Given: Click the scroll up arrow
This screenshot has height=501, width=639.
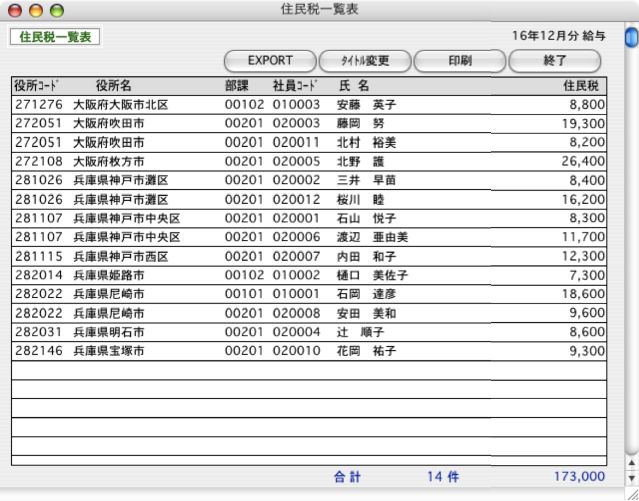Looking at the screenshot, I should point(630,464).
